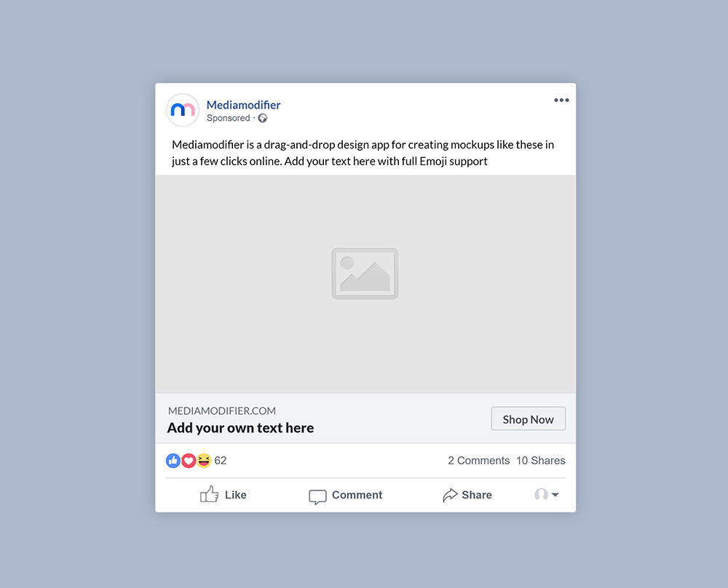728x588 pixels.
Task: Click the Like action label
Action: [x=234, y=495]
